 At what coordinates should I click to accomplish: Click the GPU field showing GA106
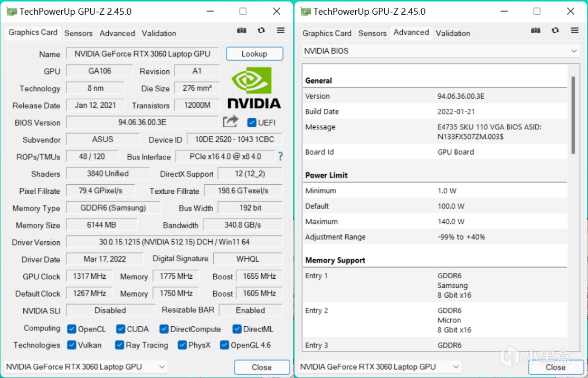click(x=99, y=71)
